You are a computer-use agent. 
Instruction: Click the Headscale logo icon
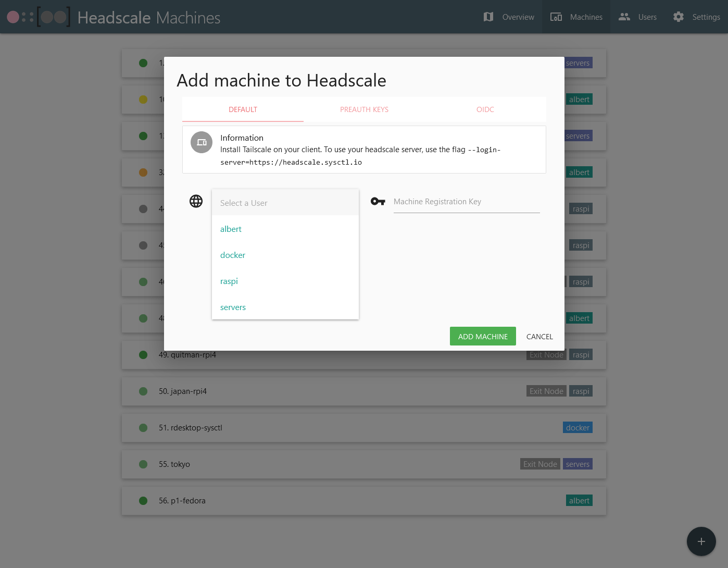point(39,17)
